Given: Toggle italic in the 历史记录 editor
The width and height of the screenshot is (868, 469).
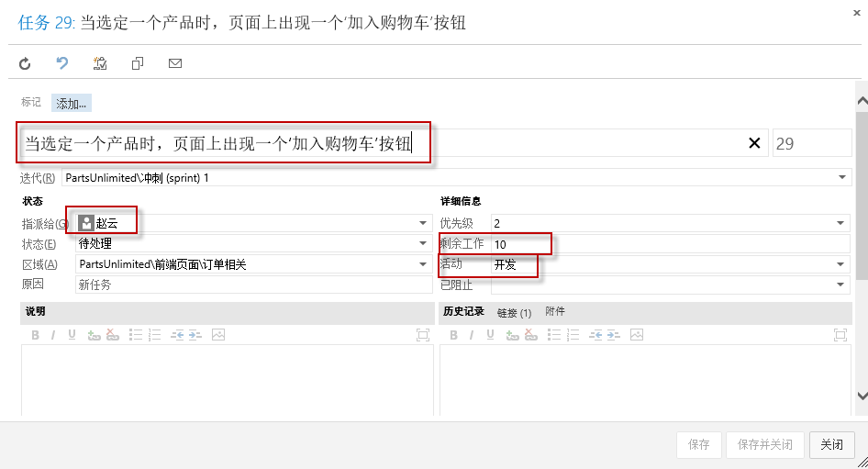Looking at the screenshot, I should (472, 335).
